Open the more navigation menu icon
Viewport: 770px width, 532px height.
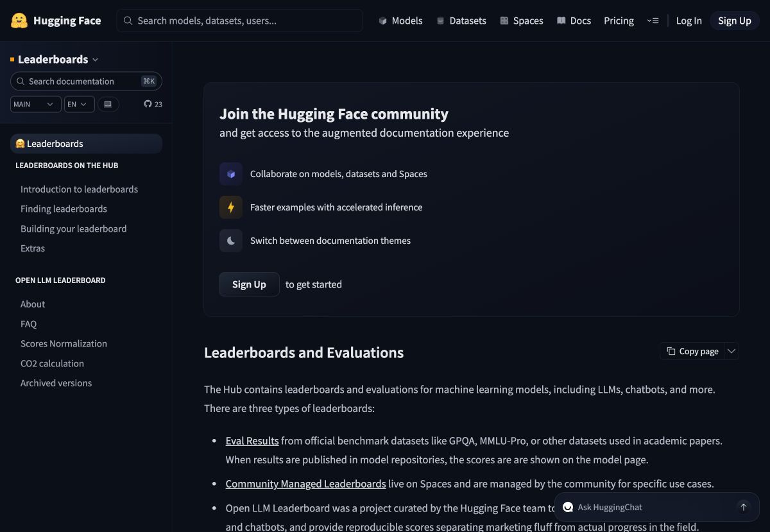[x=653, y=21]
